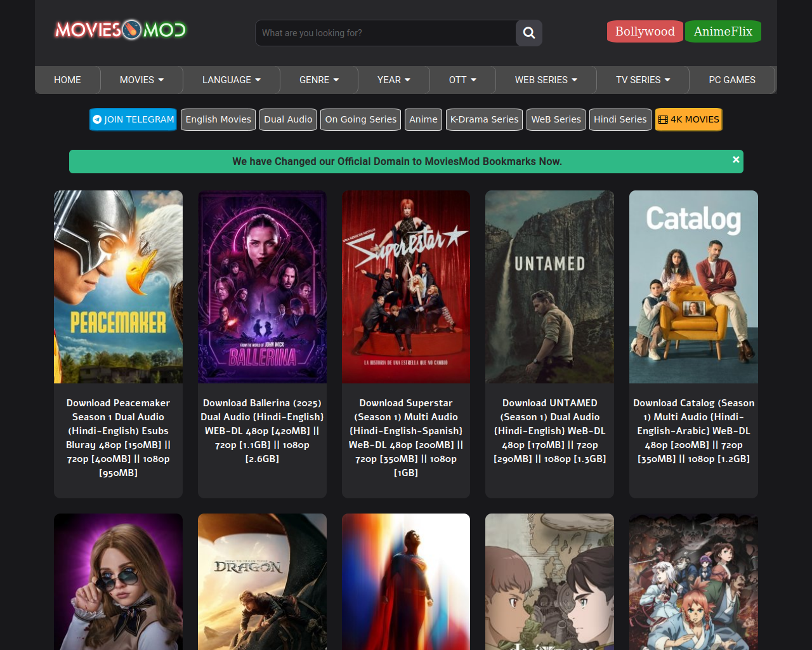The width and height of the screenshot is (812, 650).
Task: Click the search magnifier button
Action: click(x=529, y=33)
